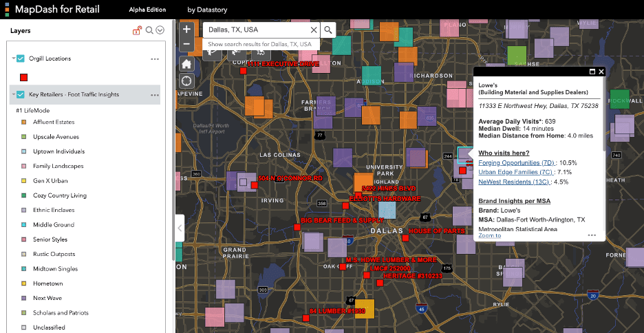The width and height of the screenshot is (644, 333).
Task: Zoom in on the map
Action: pyautogui.click(x=186, y=29)
